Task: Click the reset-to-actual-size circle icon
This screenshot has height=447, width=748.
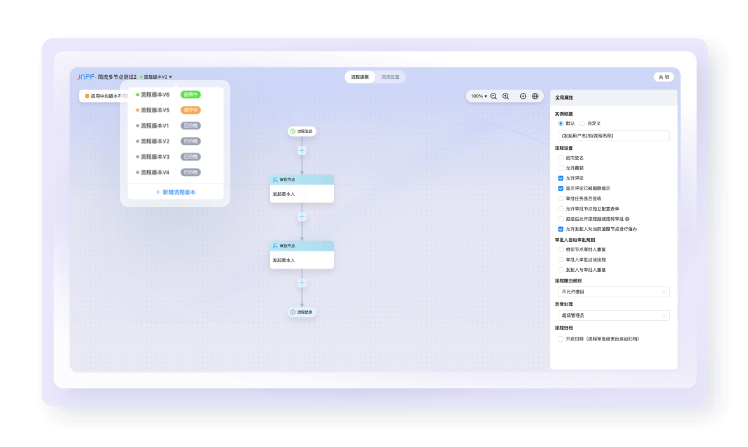Action: pos(523,96)
